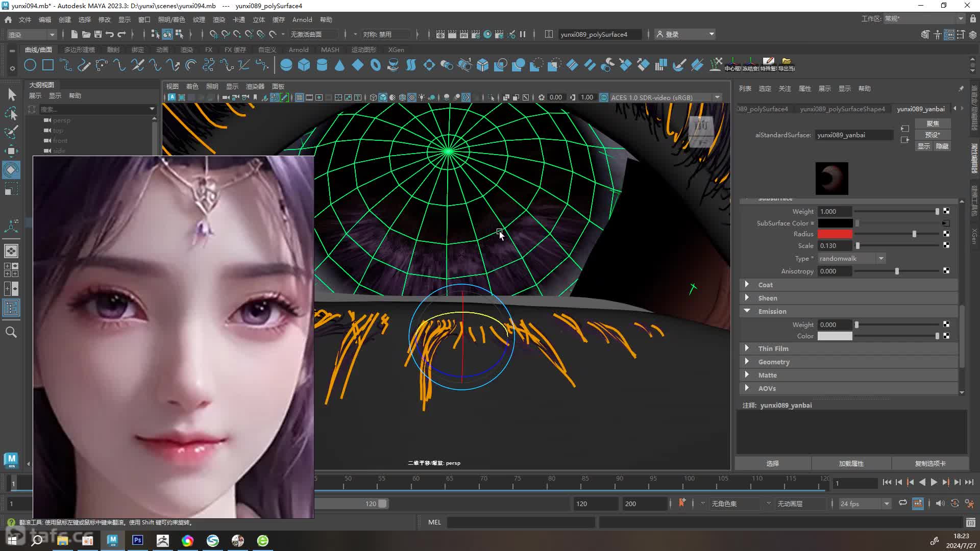Select the pencil curve tool on shelf
Image resolution: width=980 pixels, height=551 pixels.
pyautogui.click(x=84, y=65)
